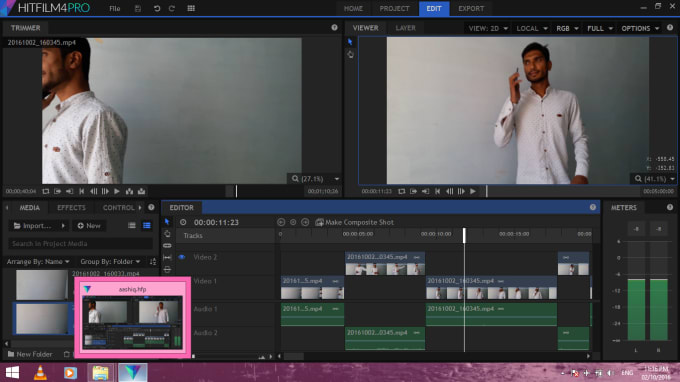Open the RGB channels dropdown
Screen dimensions: 680x382
click(x=567, y=28)
